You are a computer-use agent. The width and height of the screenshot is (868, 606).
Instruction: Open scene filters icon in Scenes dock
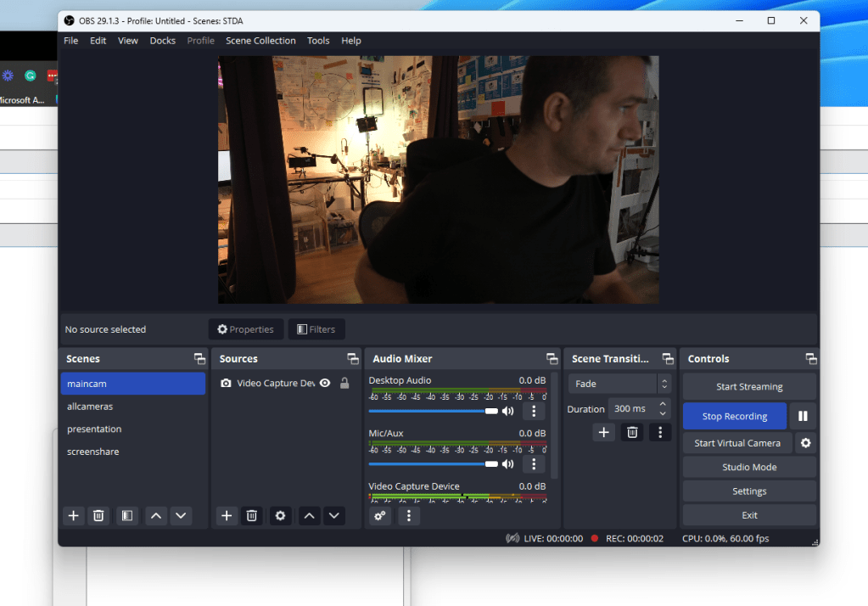127,516
